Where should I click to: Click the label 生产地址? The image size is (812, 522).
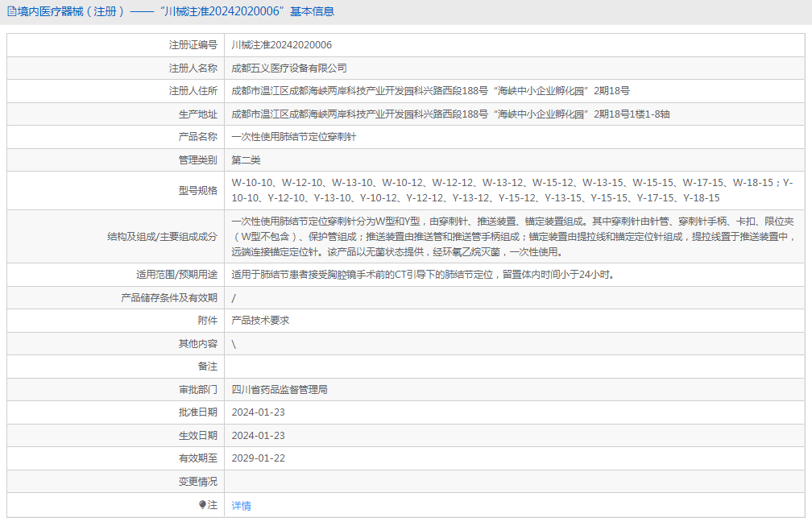coord(198,114)
